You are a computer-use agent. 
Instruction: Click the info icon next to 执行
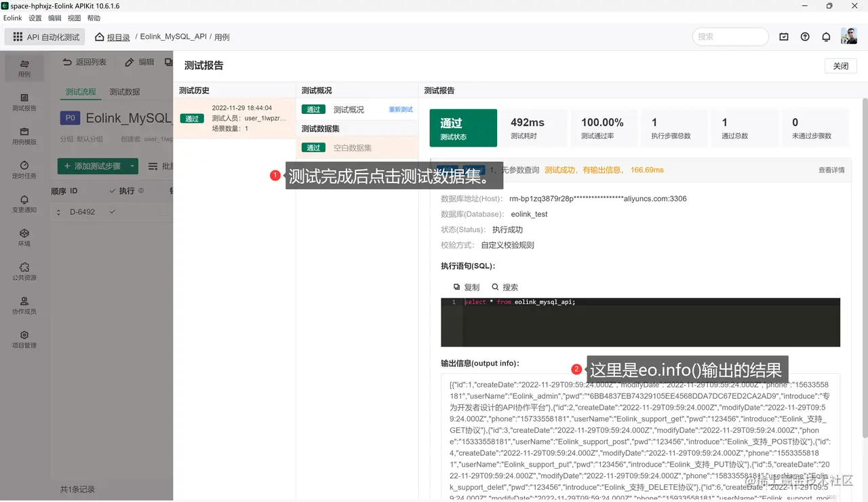(141, 191)
